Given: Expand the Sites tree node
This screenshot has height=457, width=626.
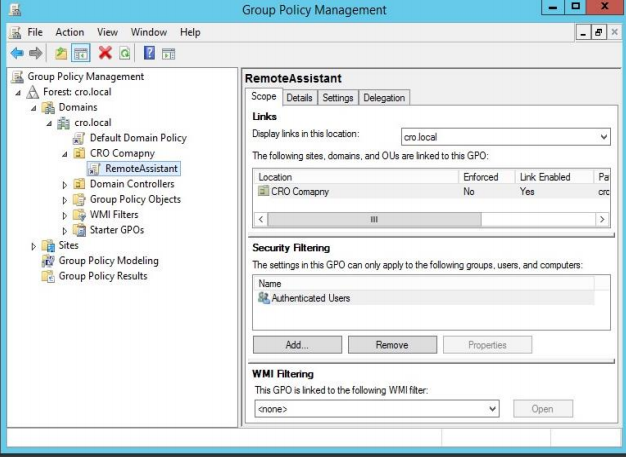Looking at the screenshot, I should (x=34, y=246).
